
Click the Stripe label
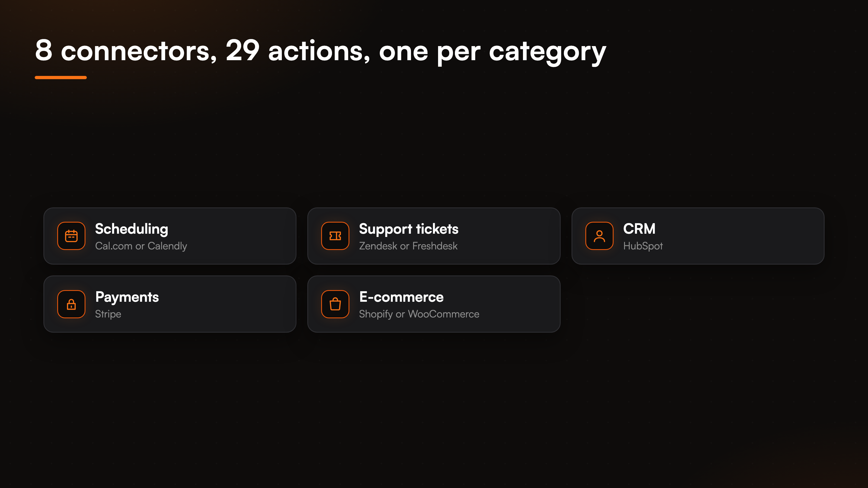coord(108,314)
